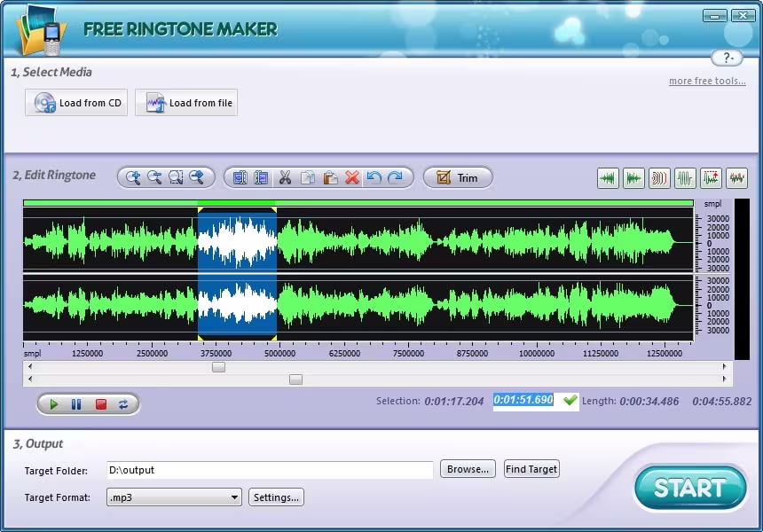Apply the echo effect with red arcs
The image size is (763, 532).
[x=659, y=178]
